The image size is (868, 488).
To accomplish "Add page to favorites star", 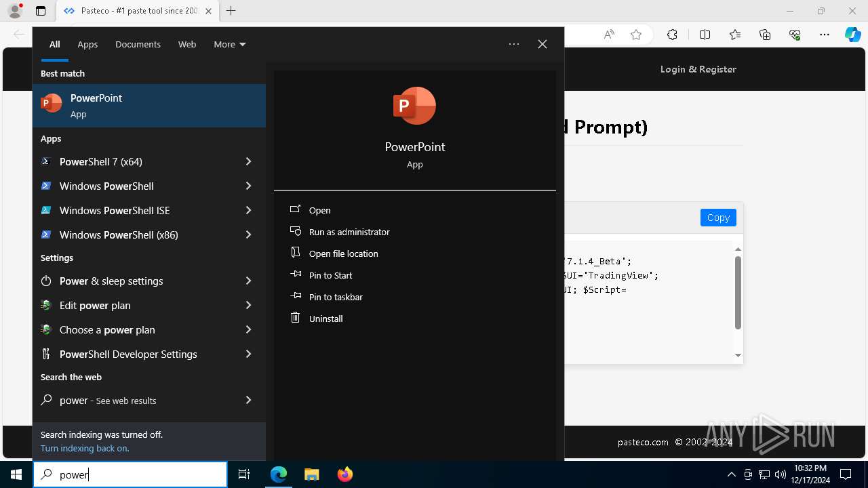I will [x=636, y=35].
